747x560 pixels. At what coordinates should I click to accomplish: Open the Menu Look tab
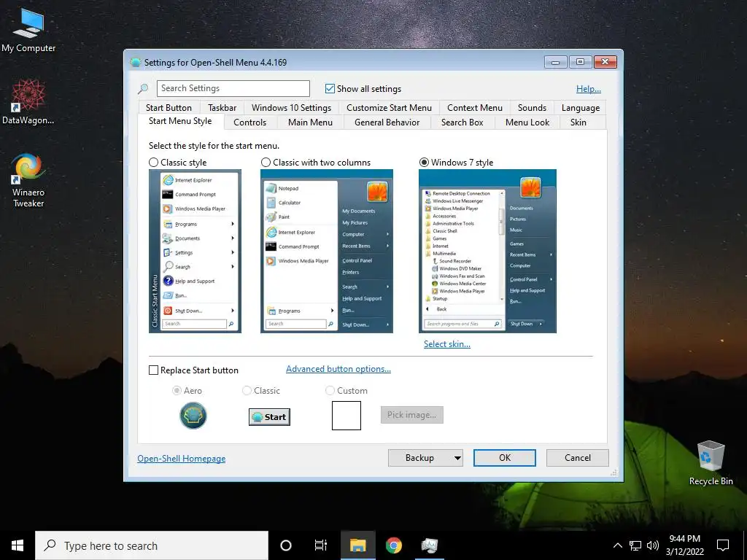click(x=527, y=122)
